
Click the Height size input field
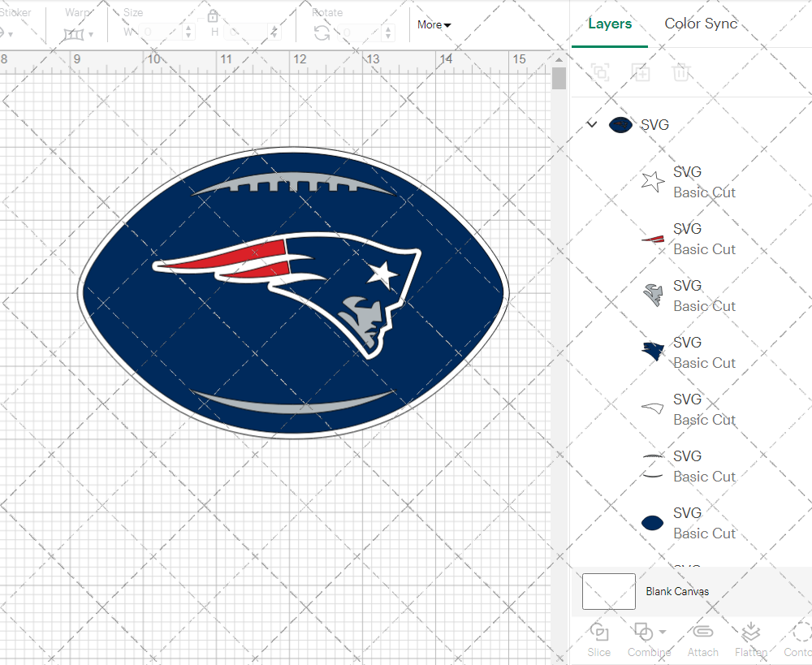click(247, 32)
